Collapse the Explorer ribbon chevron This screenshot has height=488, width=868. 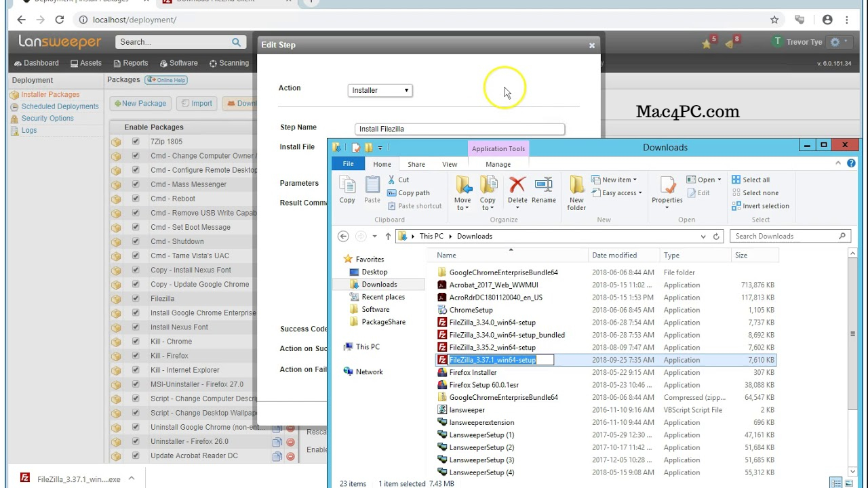[x=838, y=163]
